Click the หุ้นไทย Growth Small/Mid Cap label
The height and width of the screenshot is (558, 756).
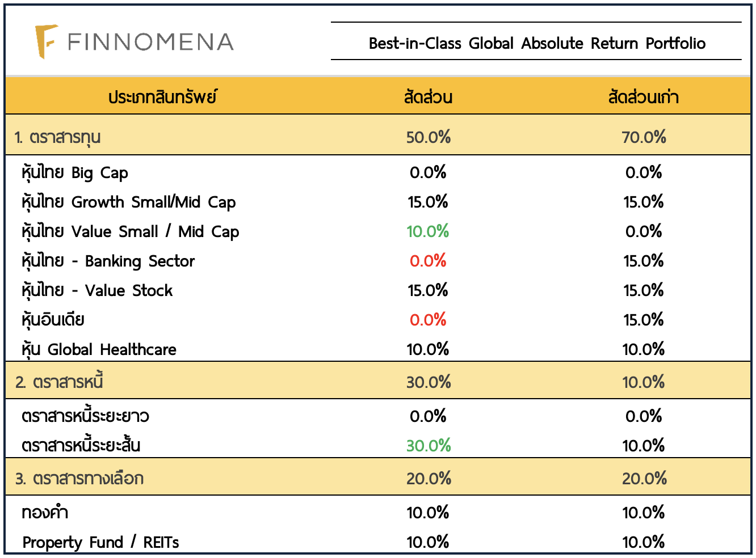coord(128,202)
